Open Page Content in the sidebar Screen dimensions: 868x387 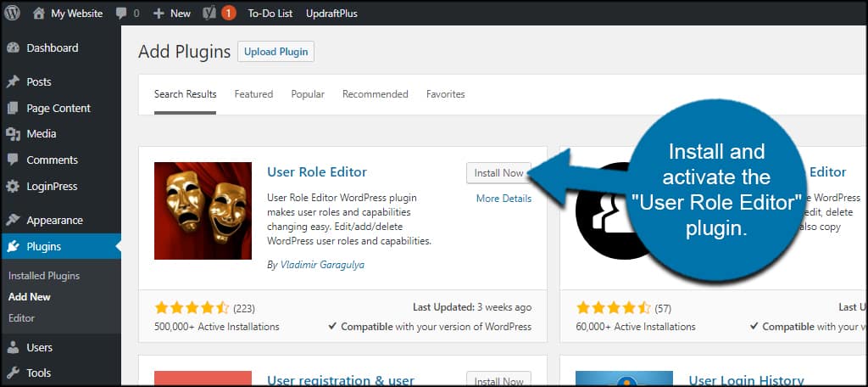[58, 108]
